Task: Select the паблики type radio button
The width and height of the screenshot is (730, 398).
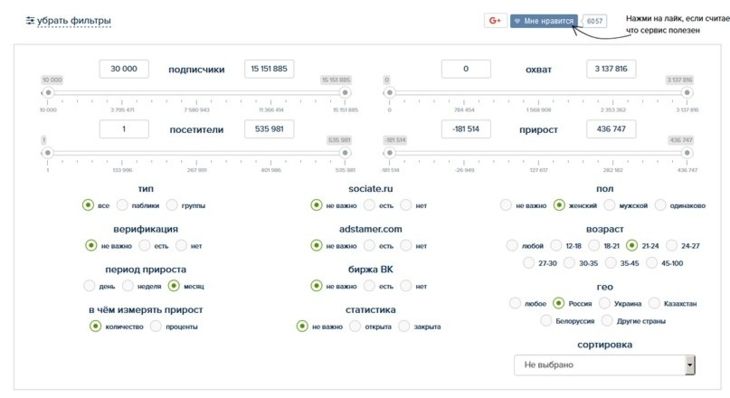Action: point(122,205)
